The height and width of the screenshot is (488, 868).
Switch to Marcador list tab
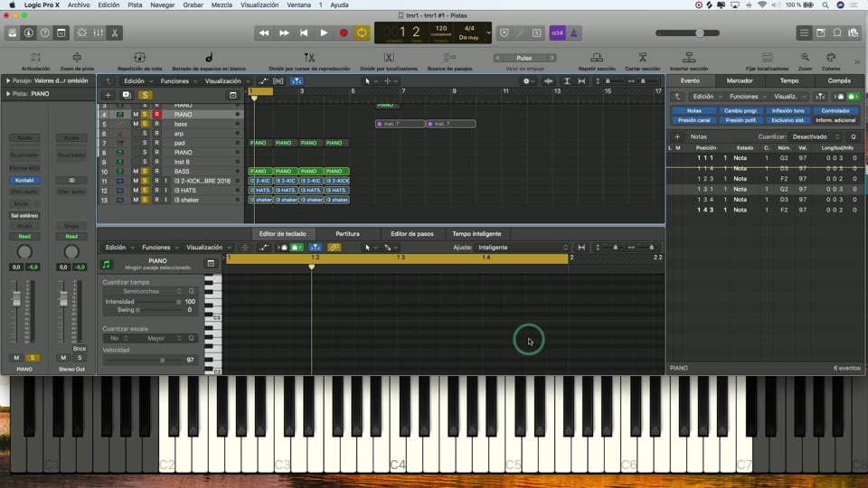[740, 80]
